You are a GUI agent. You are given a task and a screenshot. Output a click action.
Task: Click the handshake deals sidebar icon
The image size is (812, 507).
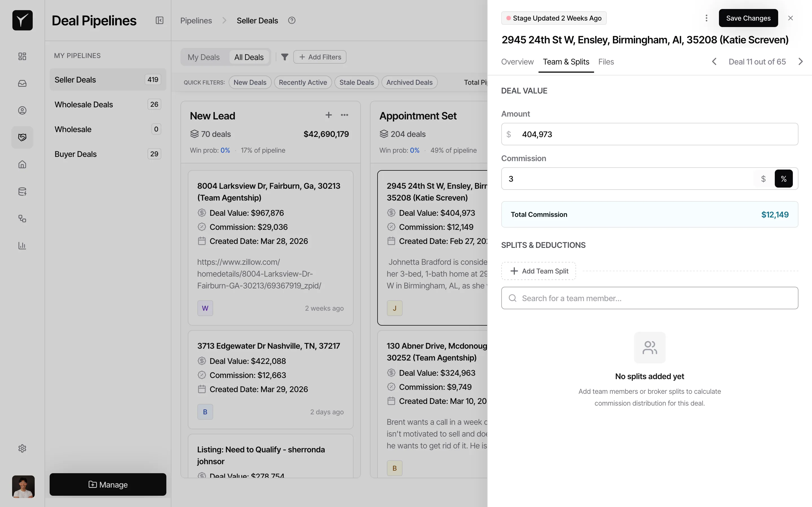pyautogui.click(x=22, y=137)
